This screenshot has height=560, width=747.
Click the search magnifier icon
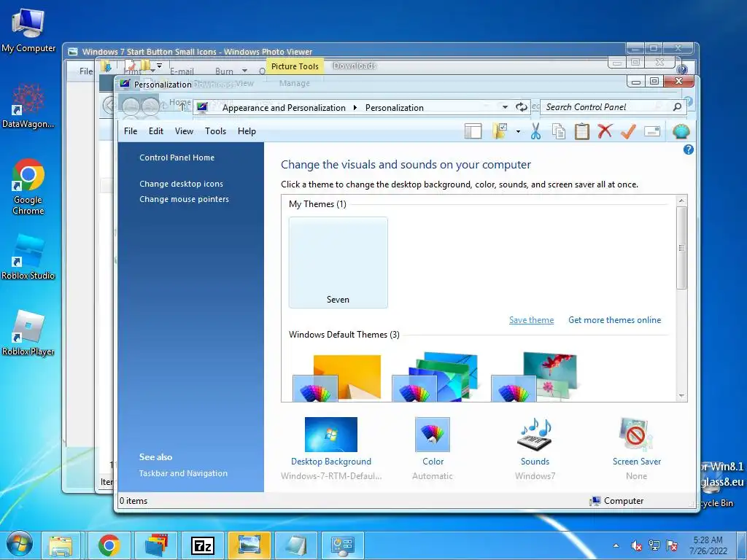(677, 106)
